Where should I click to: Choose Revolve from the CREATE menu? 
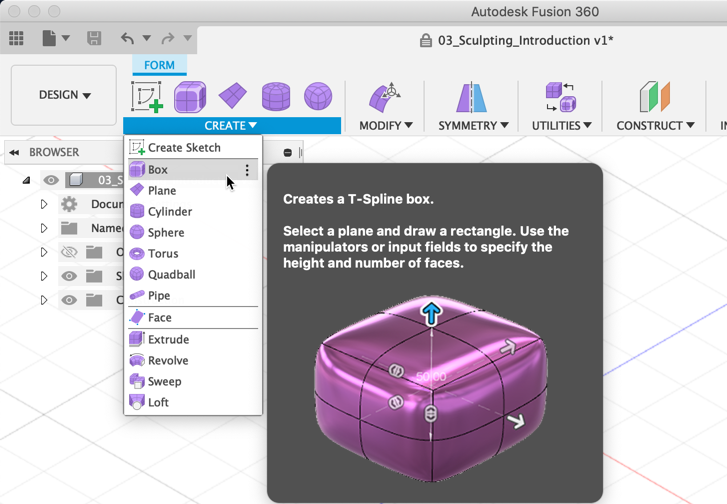pyautogui.click(x=193, y=360)
